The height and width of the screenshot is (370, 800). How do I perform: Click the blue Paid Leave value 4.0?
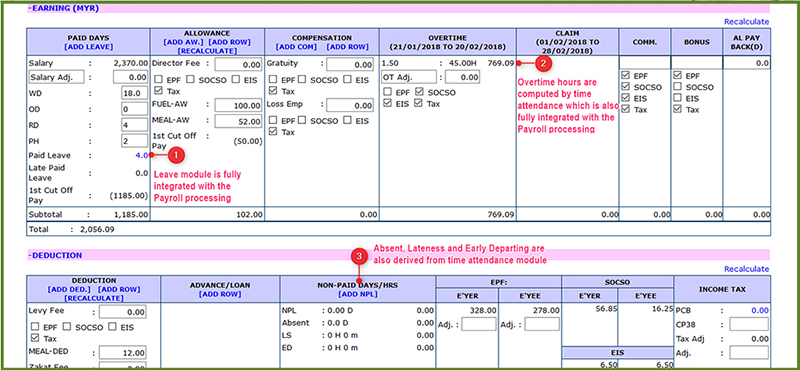point(142,155)
